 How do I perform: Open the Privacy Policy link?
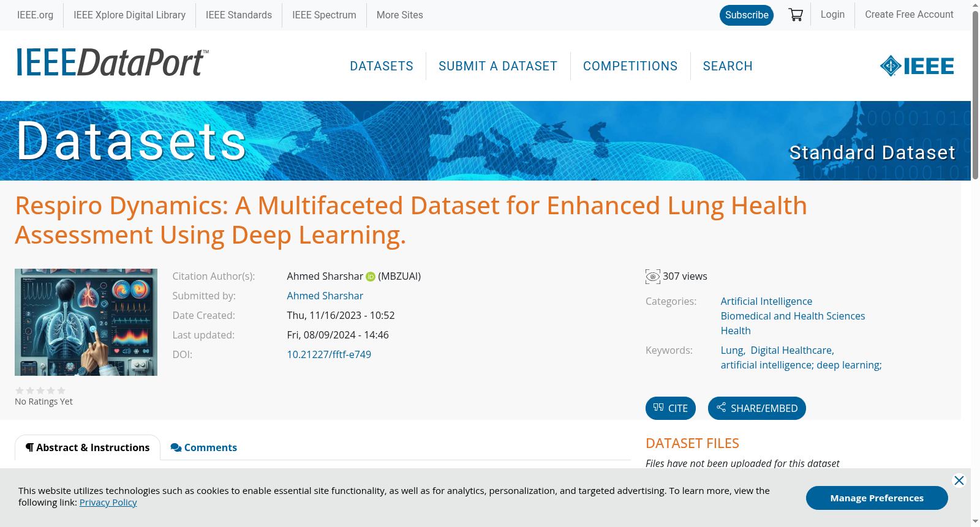pyautogui.click(x=108, y=503)
